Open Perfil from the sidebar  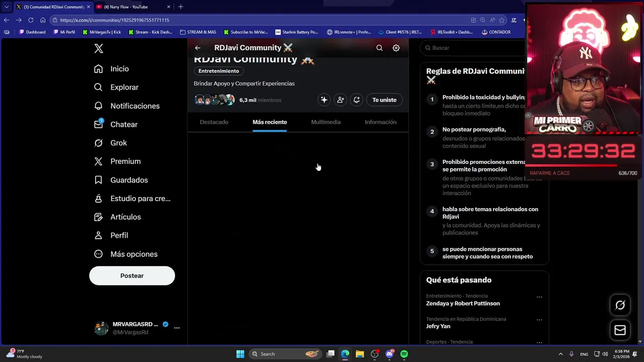click(111, 235)
